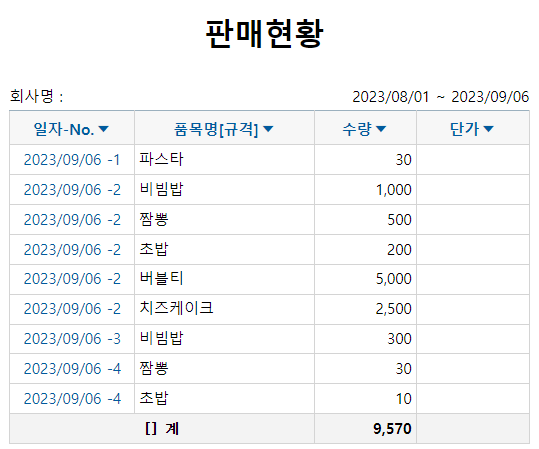Click the quantity 30 in 파스타 row
539x449 pixels.
point(404,160)
